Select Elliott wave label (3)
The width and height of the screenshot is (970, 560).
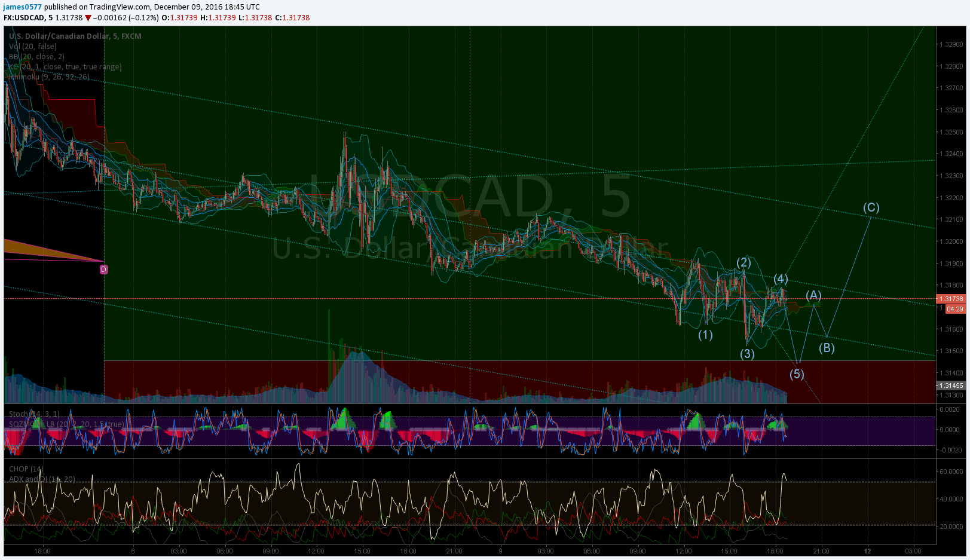click(747, 354)
